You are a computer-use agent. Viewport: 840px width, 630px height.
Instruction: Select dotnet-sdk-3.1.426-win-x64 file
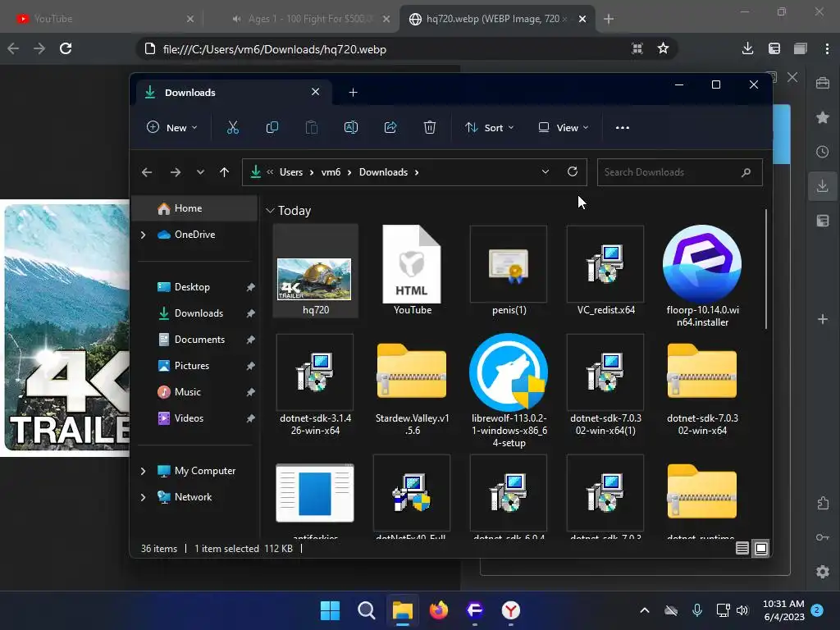coord(315,386)
